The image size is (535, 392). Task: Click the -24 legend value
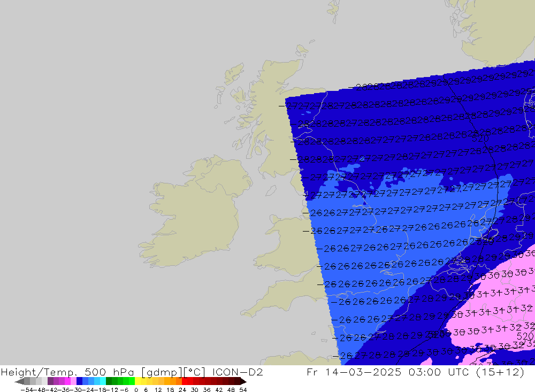[x=89, y=390]
